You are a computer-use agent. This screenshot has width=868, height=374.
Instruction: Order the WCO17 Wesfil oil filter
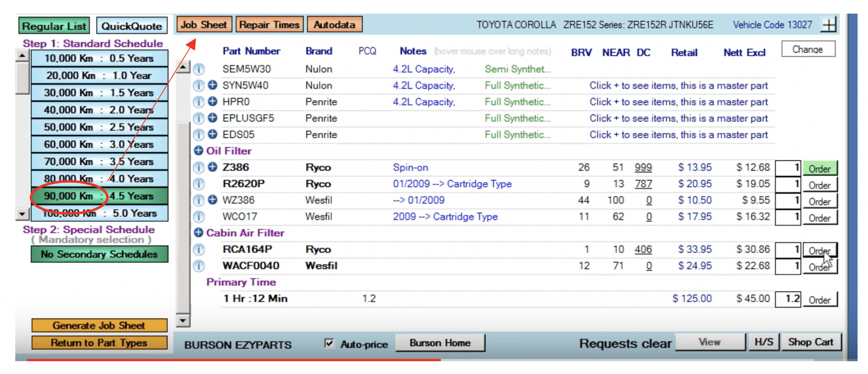click(x=820, y=218)
